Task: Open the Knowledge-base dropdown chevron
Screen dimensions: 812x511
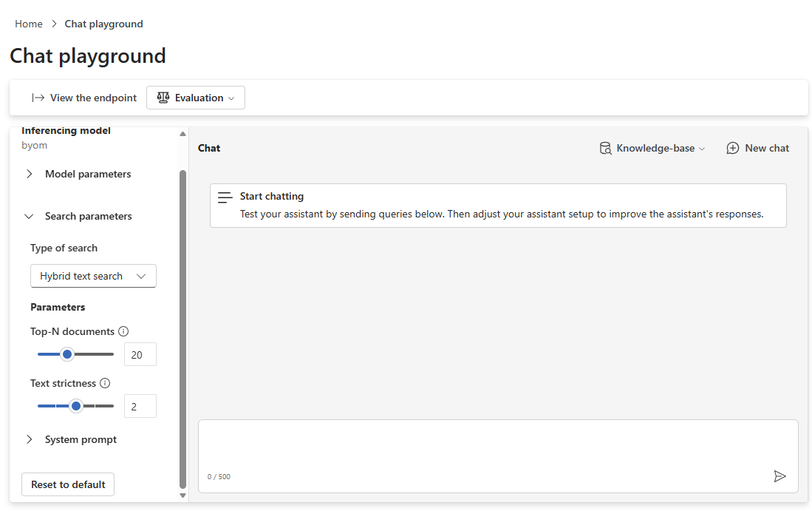Action: [x=702, y=149]
